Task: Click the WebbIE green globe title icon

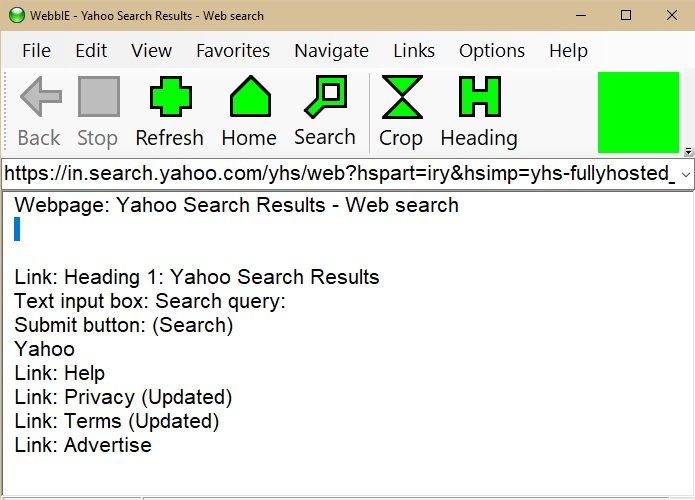Action: [17, 16]
